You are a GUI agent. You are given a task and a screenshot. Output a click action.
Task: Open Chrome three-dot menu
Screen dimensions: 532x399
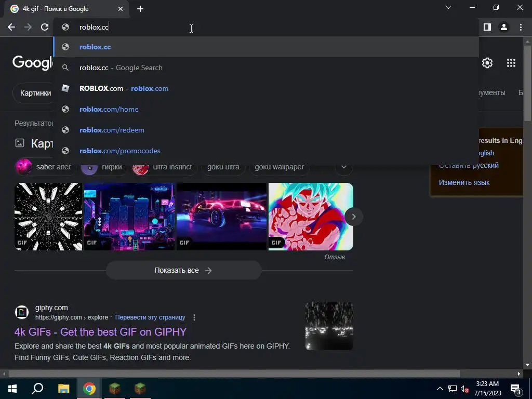521,27
